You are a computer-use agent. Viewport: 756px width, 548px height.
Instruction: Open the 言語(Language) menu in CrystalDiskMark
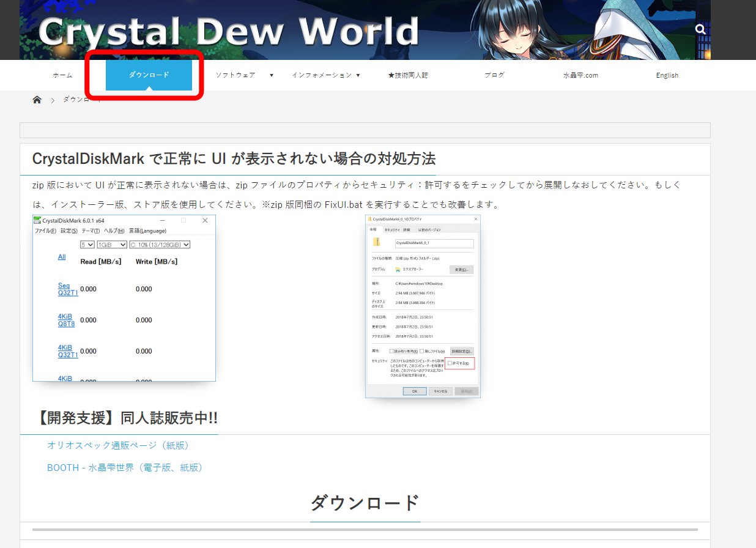point(147,231)
